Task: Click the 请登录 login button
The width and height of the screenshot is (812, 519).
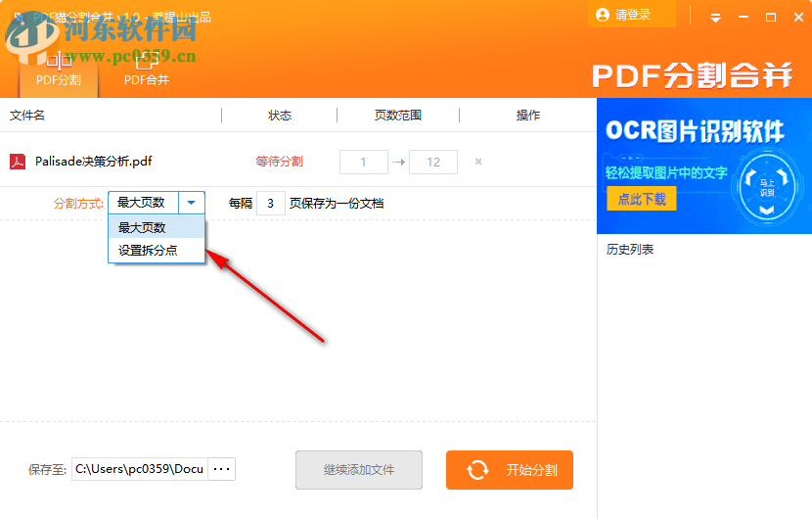Action: (632, 15)
